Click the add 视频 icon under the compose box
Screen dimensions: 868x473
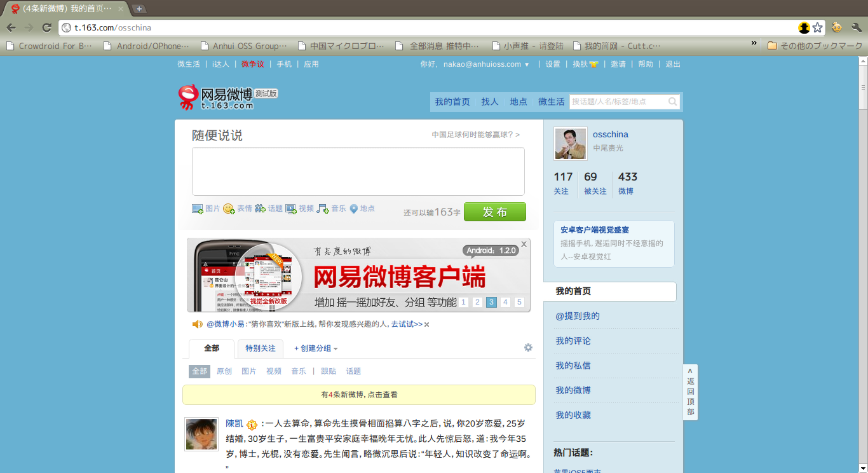(291, 209)
